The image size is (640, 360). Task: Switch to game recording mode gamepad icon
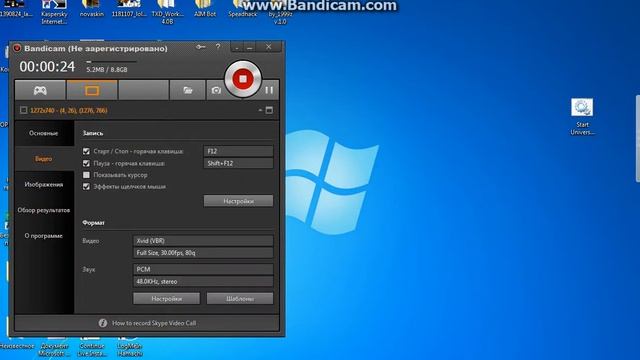[x=40, y=90]
